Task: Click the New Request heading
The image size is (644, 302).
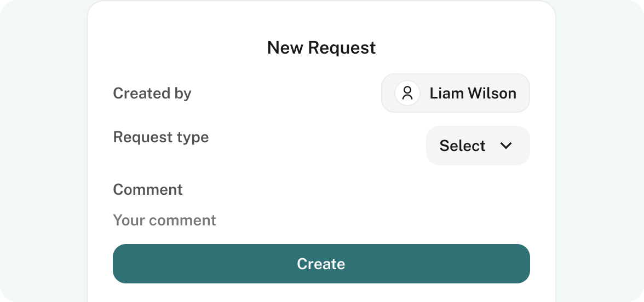Action: [321, 48]
